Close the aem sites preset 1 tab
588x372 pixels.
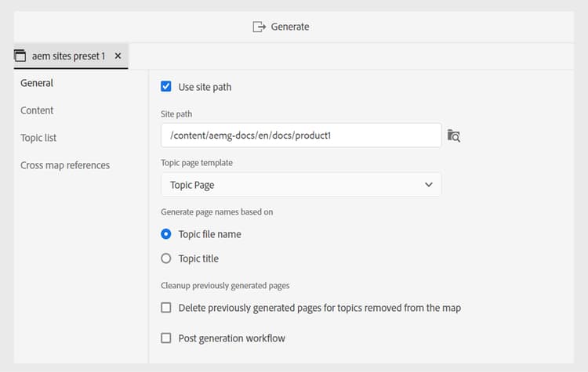(x=118, y=56)
